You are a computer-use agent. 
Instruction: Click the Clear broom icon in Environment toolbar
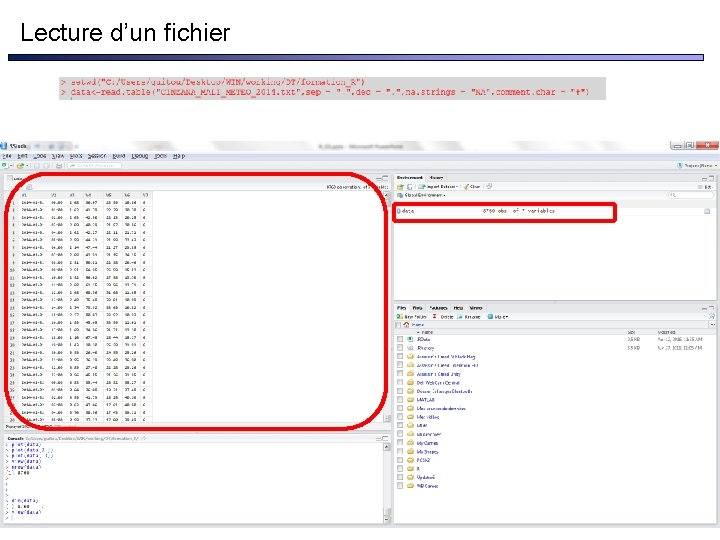(x=467, y=187)
